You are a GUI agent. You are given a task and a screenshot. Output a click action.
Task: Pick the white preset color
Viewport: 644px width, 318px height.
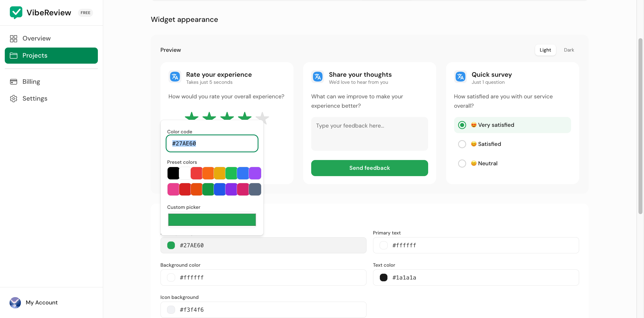coord(185,173)
